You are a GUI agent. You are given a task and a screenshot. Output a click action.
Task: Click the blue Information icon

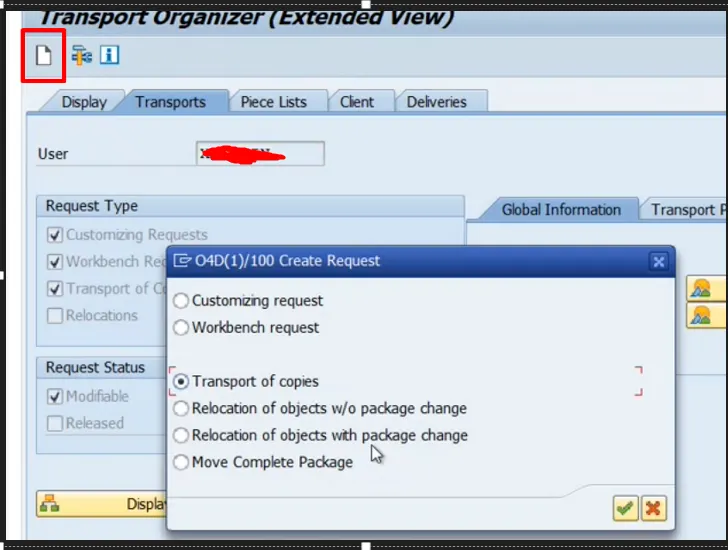[x=110, y=55]
